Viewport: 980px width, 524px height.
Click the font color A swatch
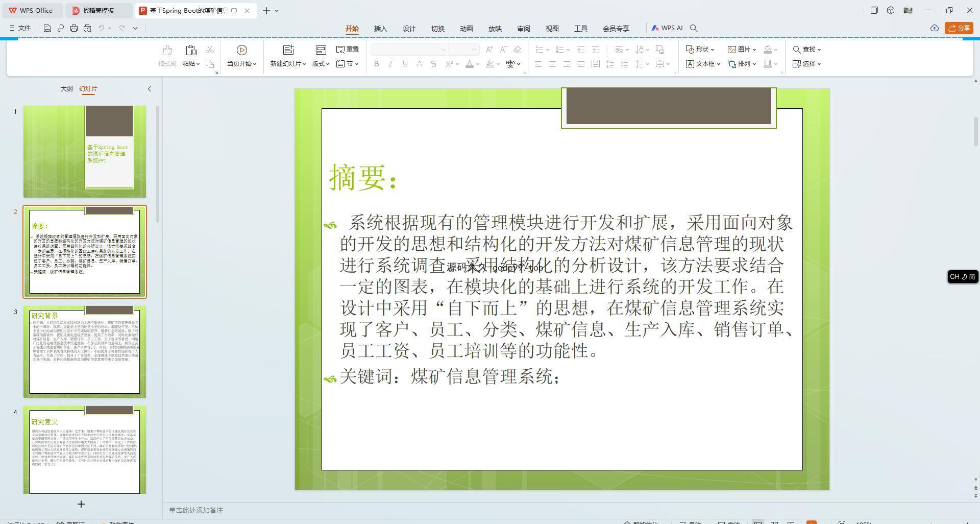pos(470,64)
